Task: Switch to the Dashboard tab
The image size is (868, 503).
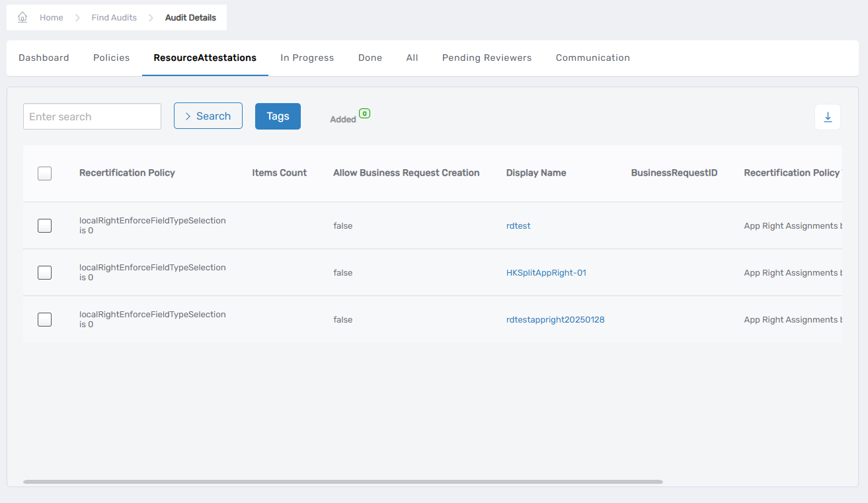Action: click(44, 58)
